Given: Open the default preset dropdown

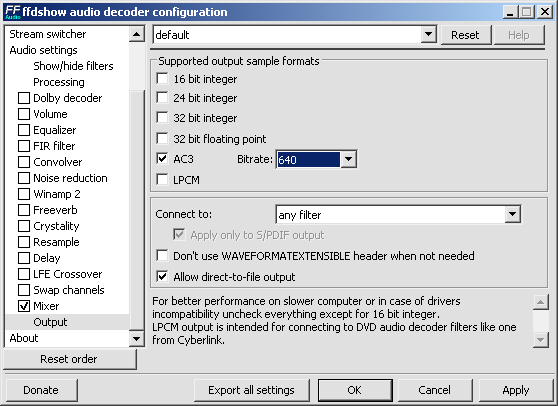Looking at the screenshot, I should tap(428, 35).
